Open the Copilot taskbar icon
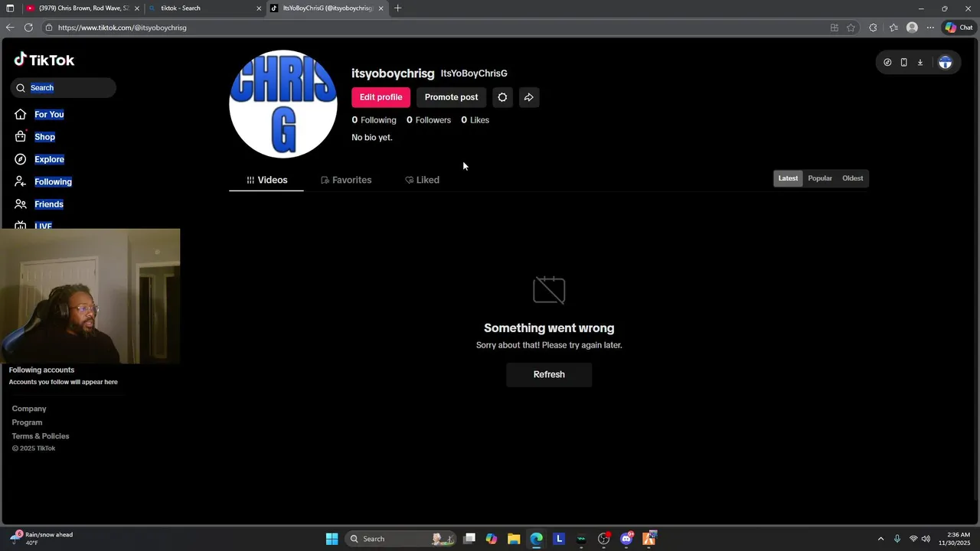 [x=492, y=539]
